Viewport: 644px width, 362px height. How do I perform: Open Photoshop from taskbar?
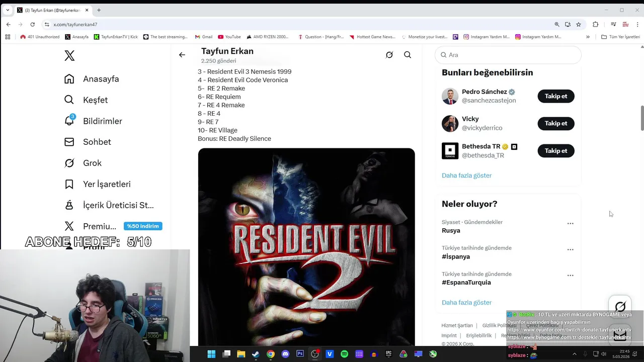pyautogui.click(x=300, y=354)
